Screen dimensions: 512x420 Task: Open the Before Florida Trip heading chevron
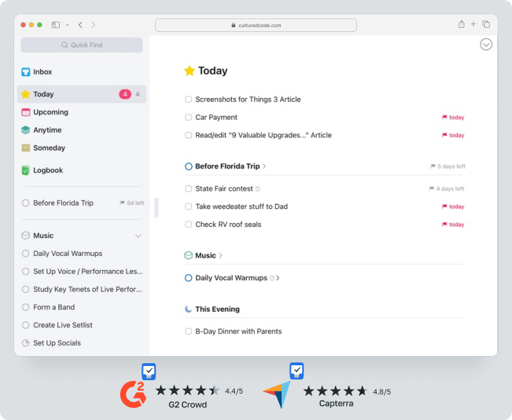(264, 166)
